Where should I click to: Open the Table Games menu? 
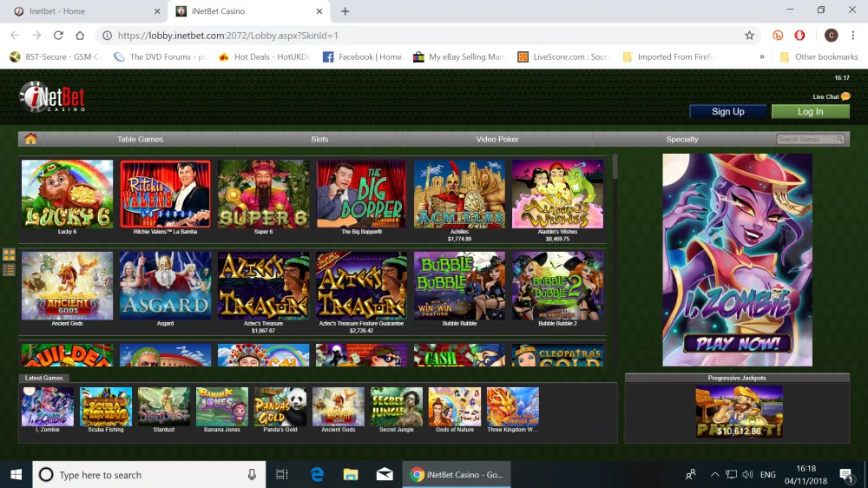point(140,139)
